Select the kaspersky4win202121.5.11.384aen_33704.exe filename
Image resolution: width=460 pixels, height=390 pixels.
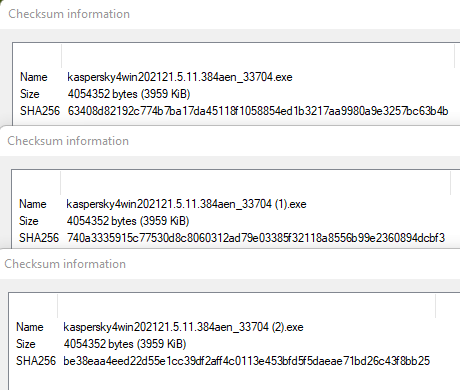click(x=180, y=77)
